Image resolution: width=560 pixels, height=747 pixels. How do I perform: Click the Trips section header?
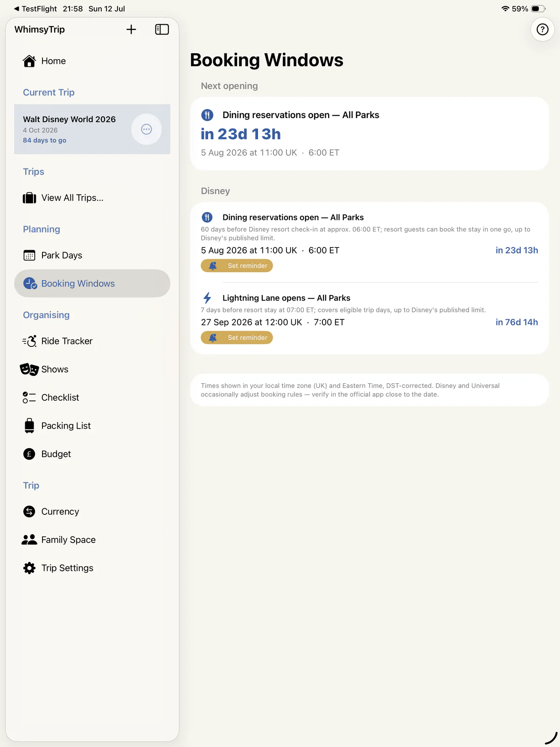point(34,172)
